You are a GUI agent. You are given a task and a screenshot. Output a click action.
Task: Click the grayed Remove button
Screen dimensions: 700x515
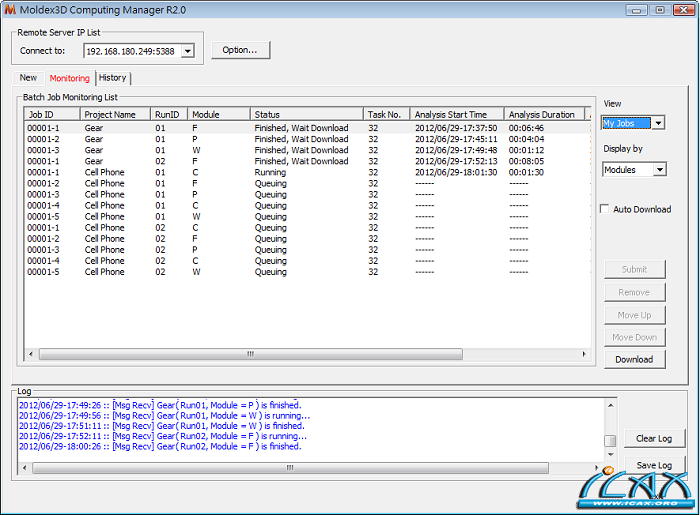coord(634,292)
